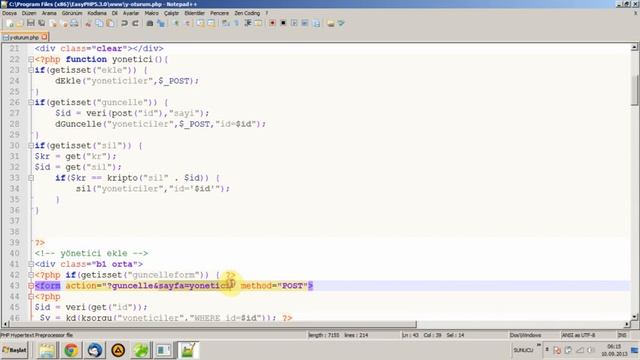Screen dimensions: 640x360
Task: Open the Zen Coding menu
Action: point(247,13)
